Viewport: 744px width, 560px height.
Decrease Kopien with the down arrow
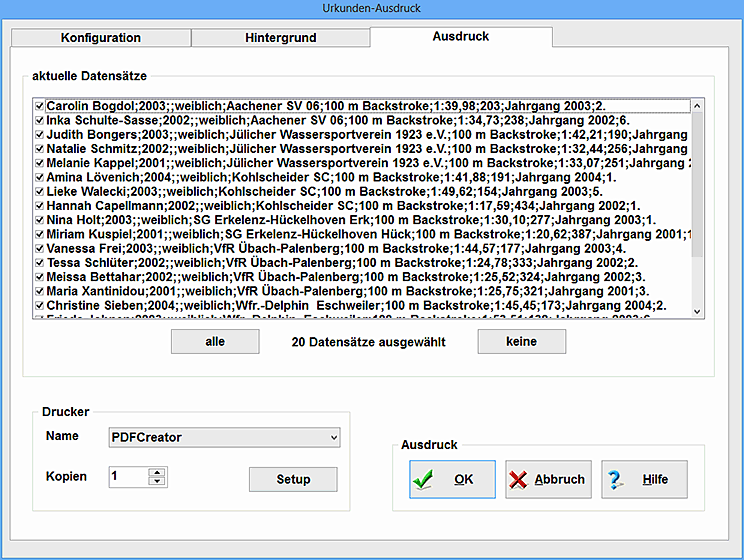coord(158,482)
